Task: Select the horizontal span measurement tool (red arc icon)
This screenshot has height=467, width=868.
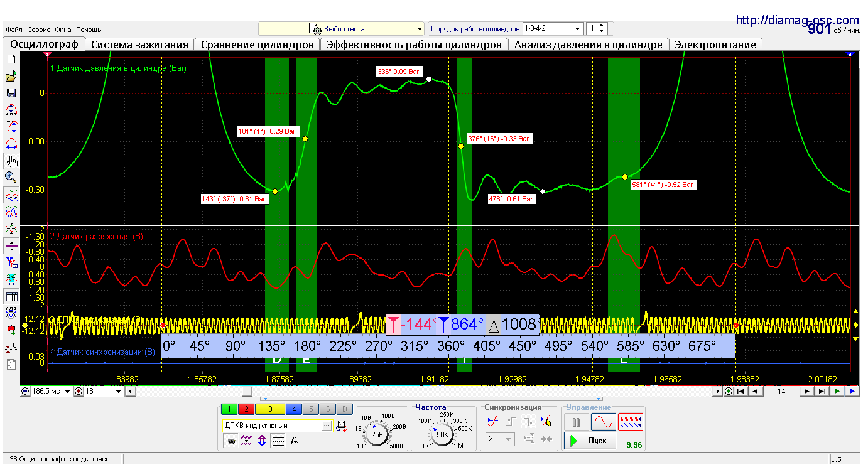Action: click(11, 144)
